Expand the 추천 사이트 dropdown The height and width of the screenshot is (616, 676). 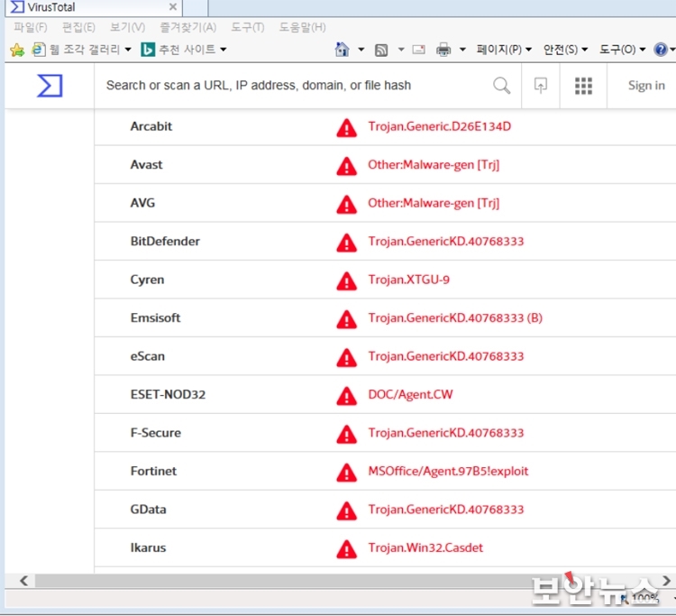click(224, 50)
